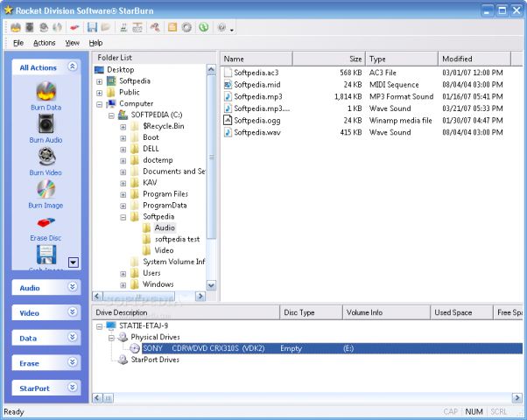The width and height of the screenshot is (527, 420).
Task: Click the Folder List horizontal scroll right arrow
Action: click(x=200, y=296)
